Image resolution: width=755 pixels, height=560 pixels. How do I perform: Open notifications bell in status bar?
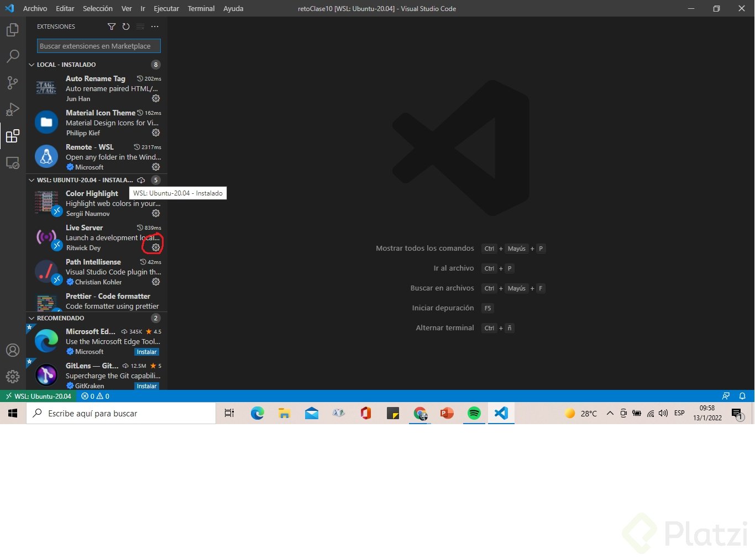tap(742, 396)
